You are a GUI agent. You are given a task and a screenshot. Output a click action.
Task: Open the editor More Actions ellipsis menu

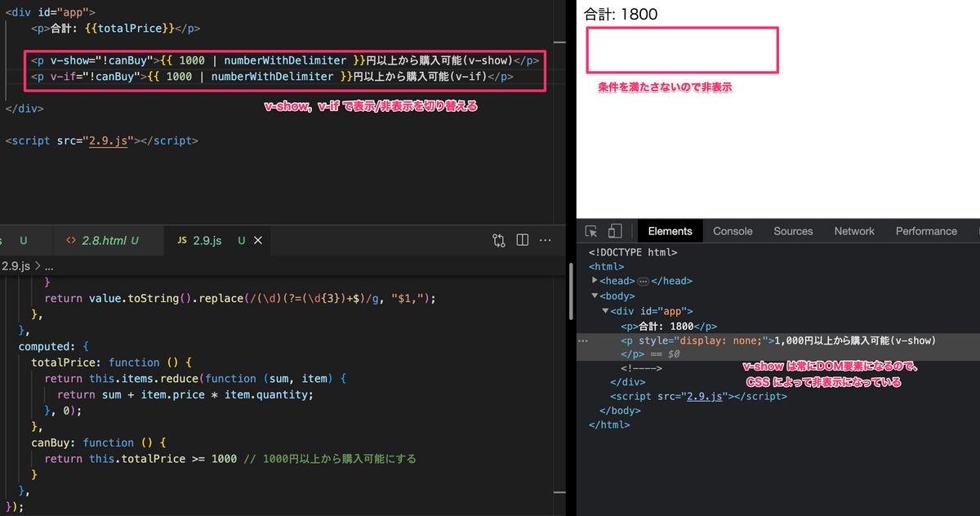tap(545, 240)
